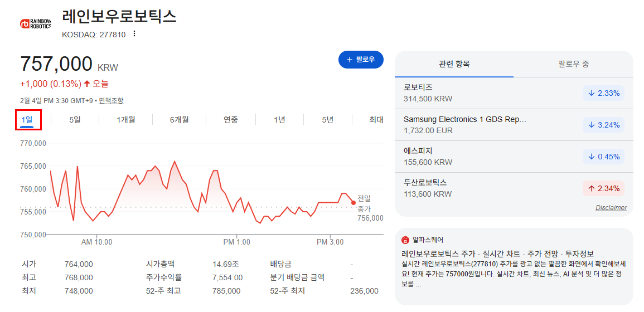This screenshot has height=312, width=644.
Task: Click the 시가총액 value 14.69조
Action: click(225, 264)
